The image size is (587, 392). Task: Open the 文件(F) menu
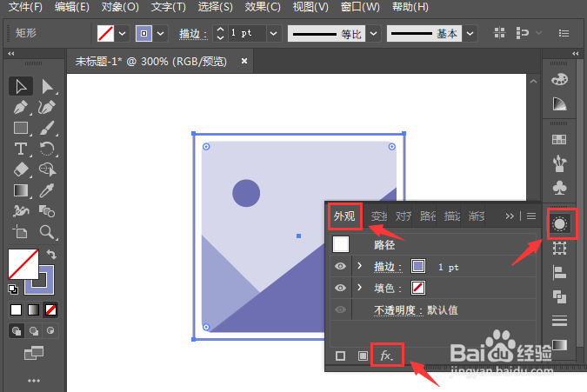25,6
